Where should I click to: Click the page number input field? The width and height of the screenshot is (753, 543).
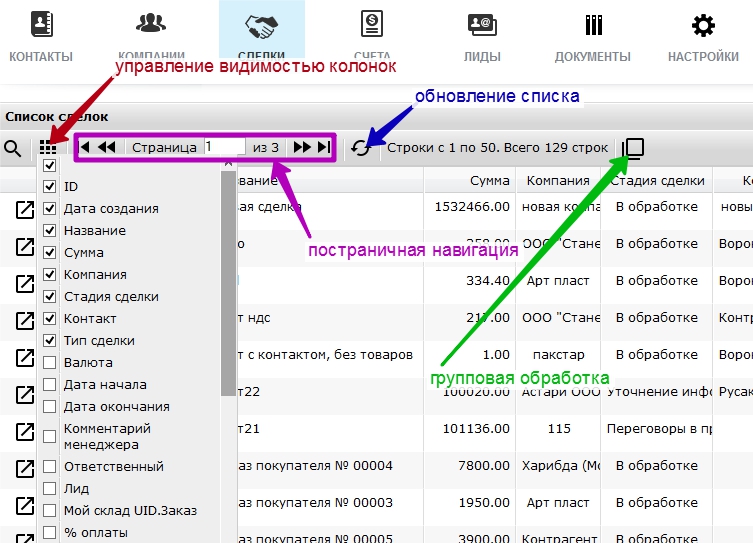(x=224, y=147)
